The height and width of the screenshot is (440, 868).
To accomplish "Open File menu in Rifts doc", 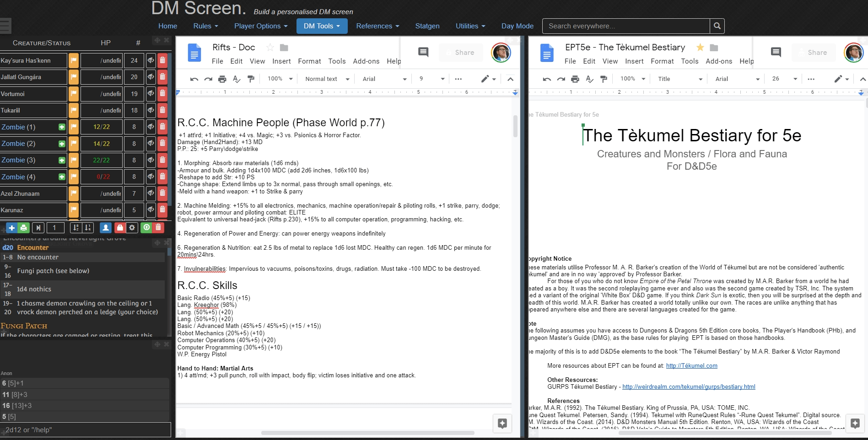I will coord(217,61).
